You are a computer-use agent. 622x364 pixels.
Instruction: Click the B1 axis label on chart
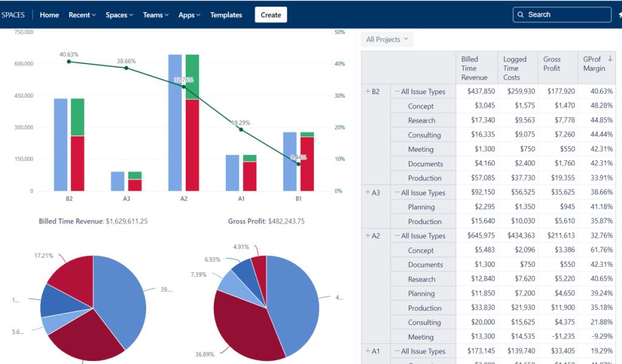pyautogui.click(x=298, y=198)
